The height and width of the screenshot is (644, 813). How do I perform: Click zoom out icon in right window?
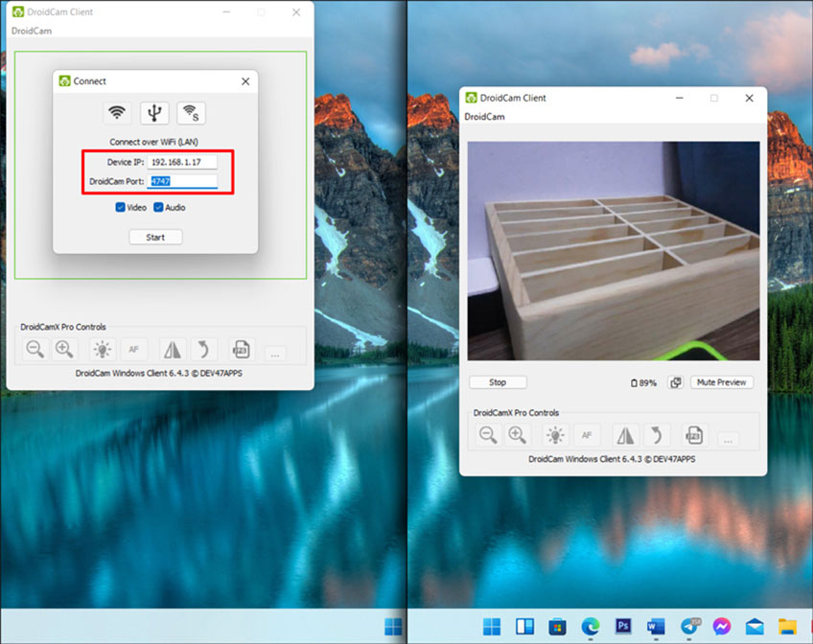488,435
